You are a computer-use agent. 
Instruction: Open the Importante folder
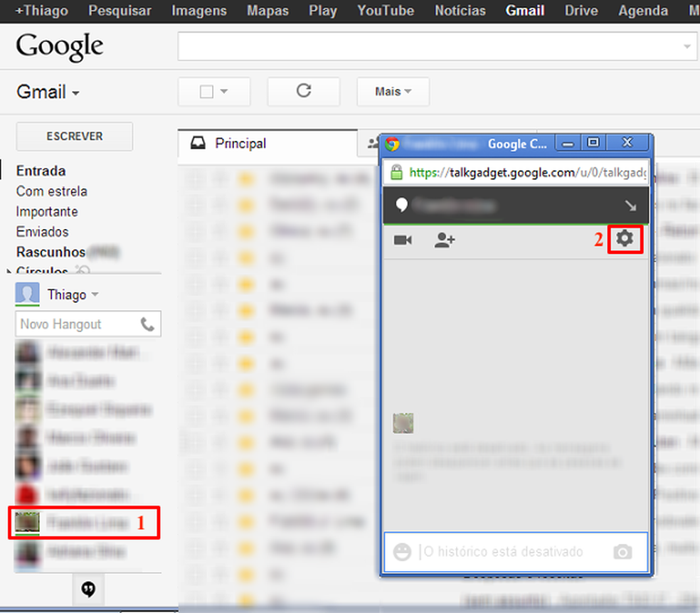(x=47, y=211)
